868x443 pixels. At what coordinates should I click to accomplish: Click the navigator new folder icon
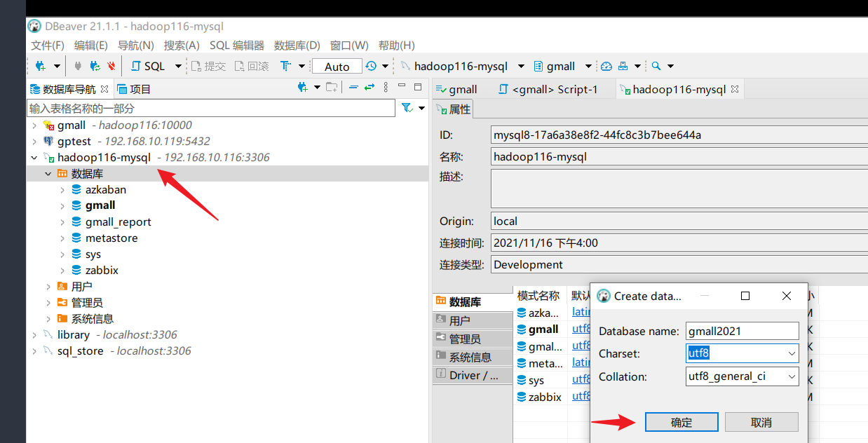332,88
